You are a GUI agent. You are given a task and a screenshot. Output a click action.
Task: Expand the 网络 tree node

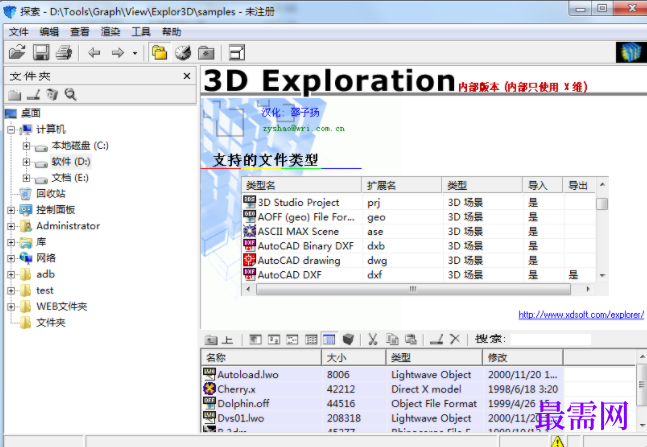pyautogui.click(x=11, y=258)
